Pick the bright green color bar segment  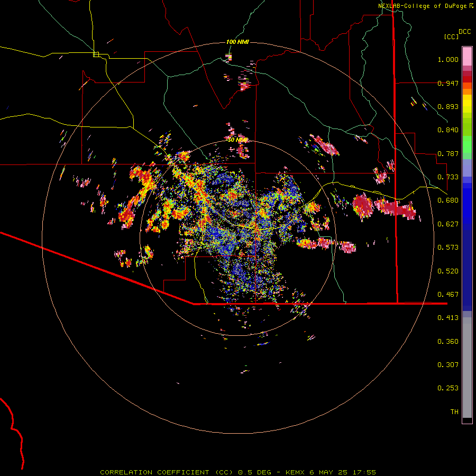[467, 144]
